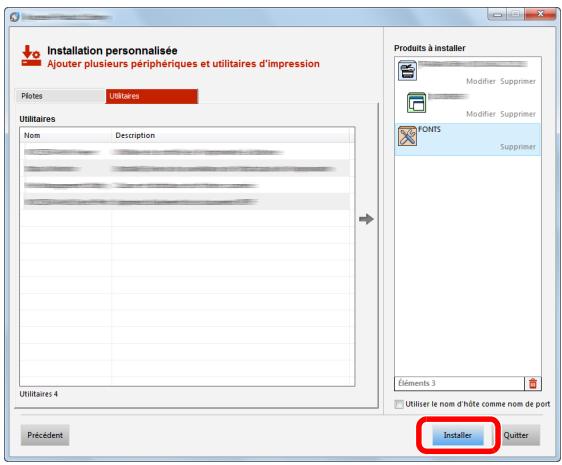The width and height of the screenshot is (562, 465).
Task: Minimize the installer window
Action: tap(497, 14)
